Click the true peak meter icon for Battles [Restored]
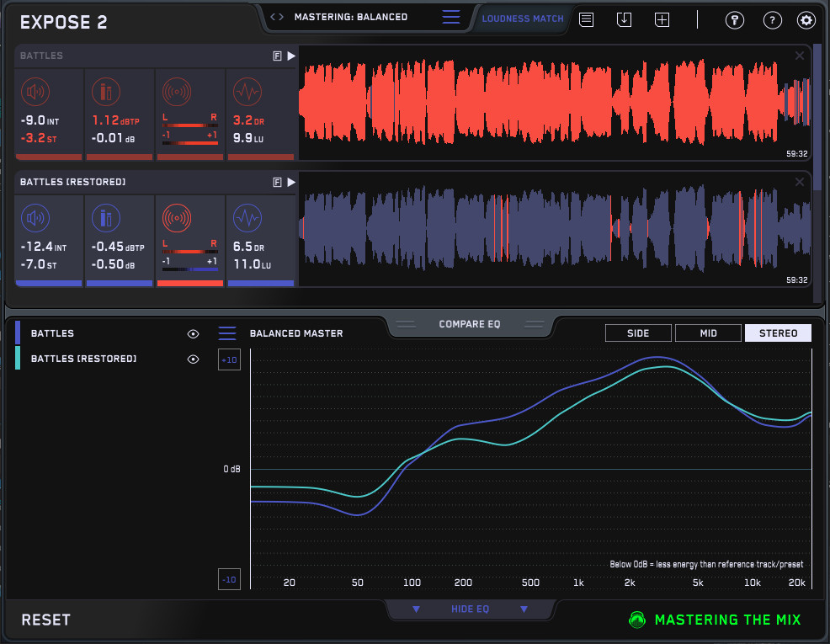The image size is (830, 644). pyautogui.click(x=105, y=219)
